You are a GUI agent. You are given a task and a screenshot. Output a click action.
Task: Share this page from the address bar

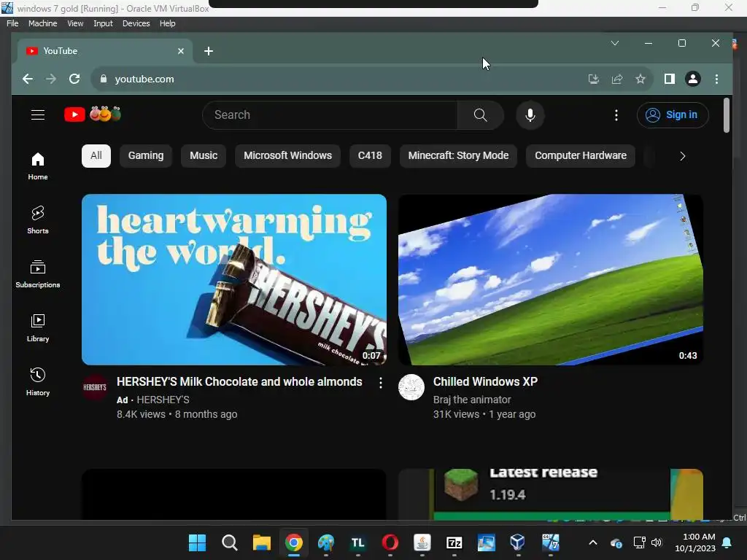pyautogui.click(x=617, y=79)
